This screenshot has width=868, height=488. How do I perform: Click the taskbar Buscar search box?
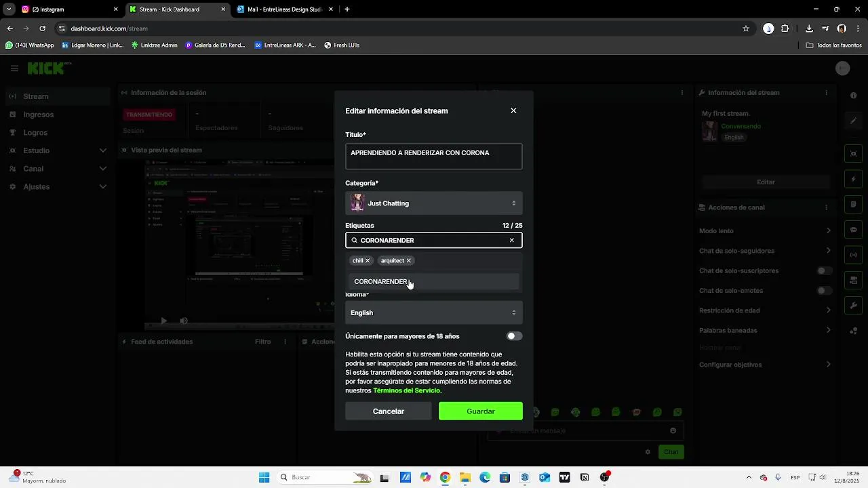click(x=325, y=477)
